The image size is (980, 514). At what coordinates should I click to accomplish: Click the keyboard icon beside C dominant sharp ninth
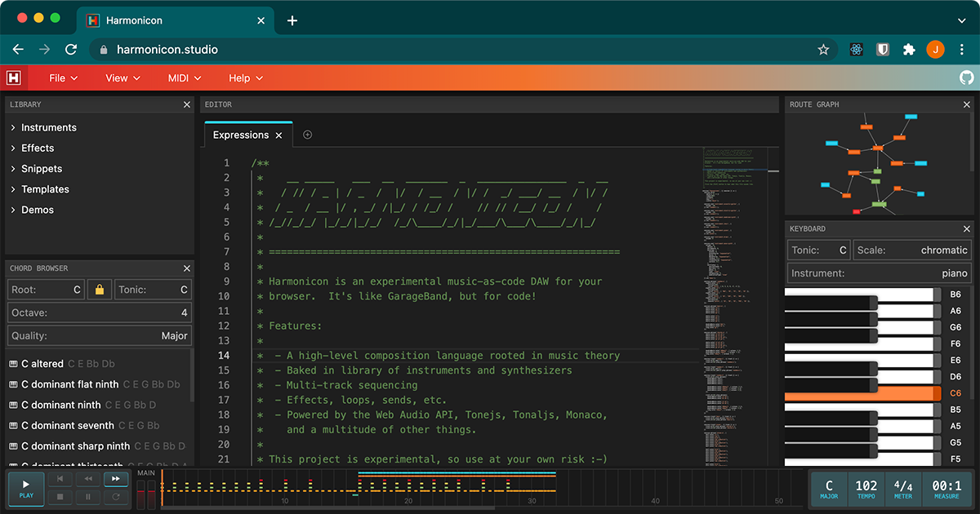point(13,446)
